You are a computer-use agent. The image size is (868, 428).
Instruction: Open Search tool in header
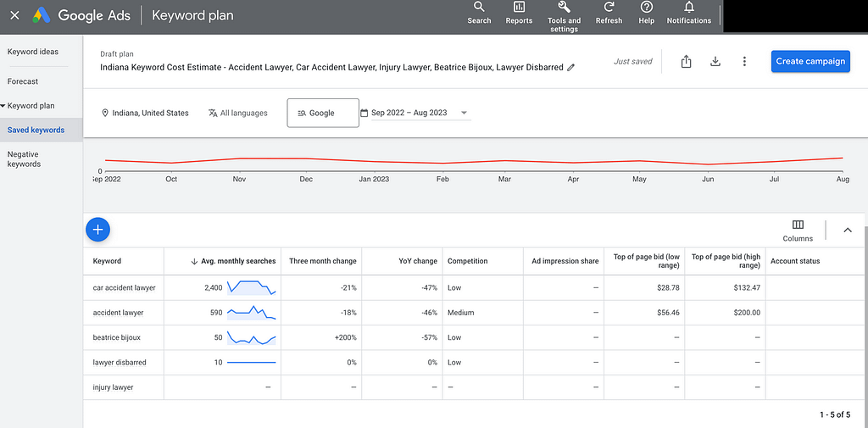coord(479,14)
